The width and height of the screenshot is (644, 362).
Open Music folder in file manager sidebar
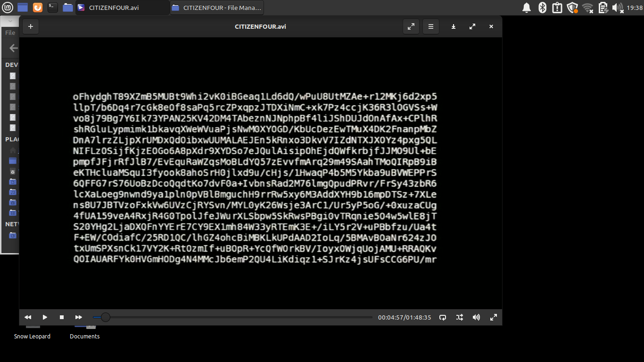(13, 192)
